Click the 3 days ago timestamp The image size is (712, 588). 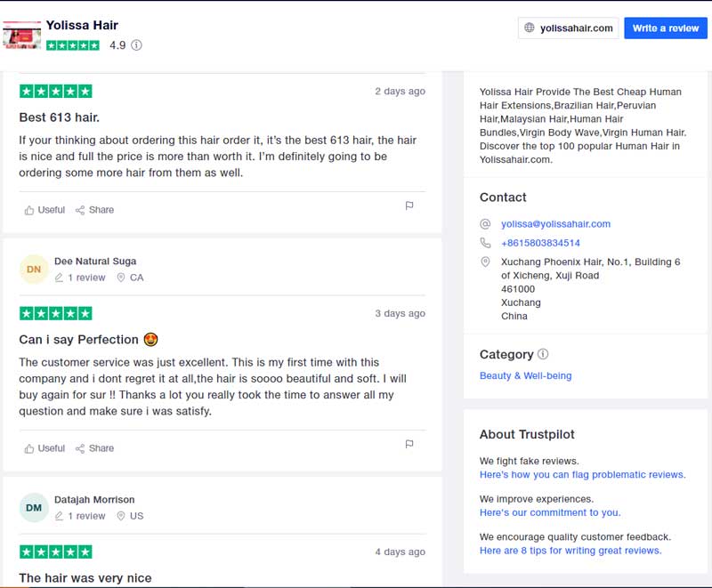coord(400,313)
